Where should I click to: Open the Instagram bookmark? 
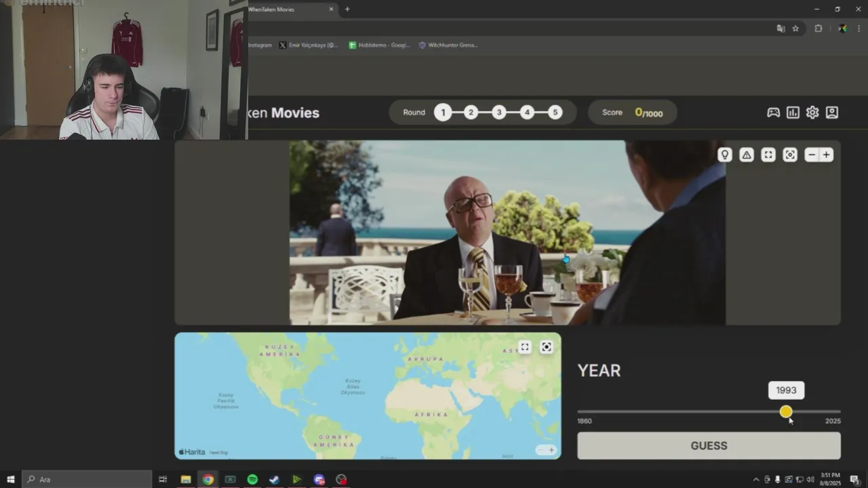point(260,45)
